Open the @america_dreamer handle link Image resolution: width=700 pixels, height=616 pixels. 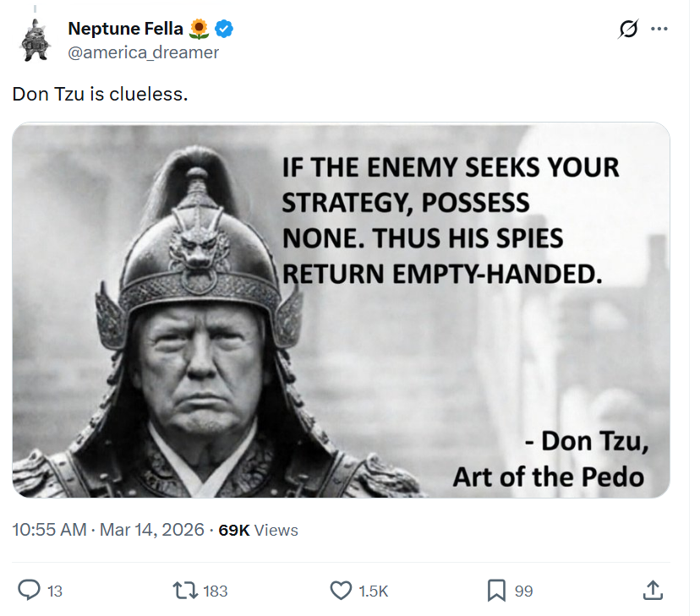point(144,52)
